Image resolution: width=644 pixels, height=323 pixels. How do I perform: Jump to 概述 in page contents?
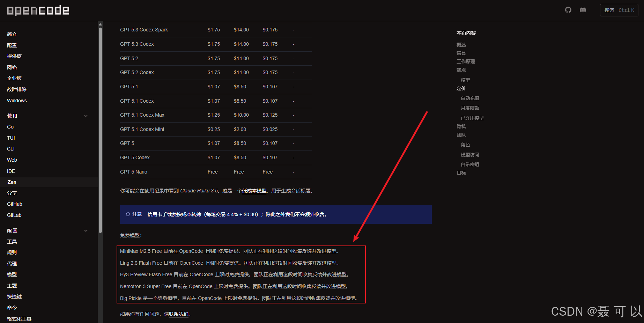(x=461, y=45)
